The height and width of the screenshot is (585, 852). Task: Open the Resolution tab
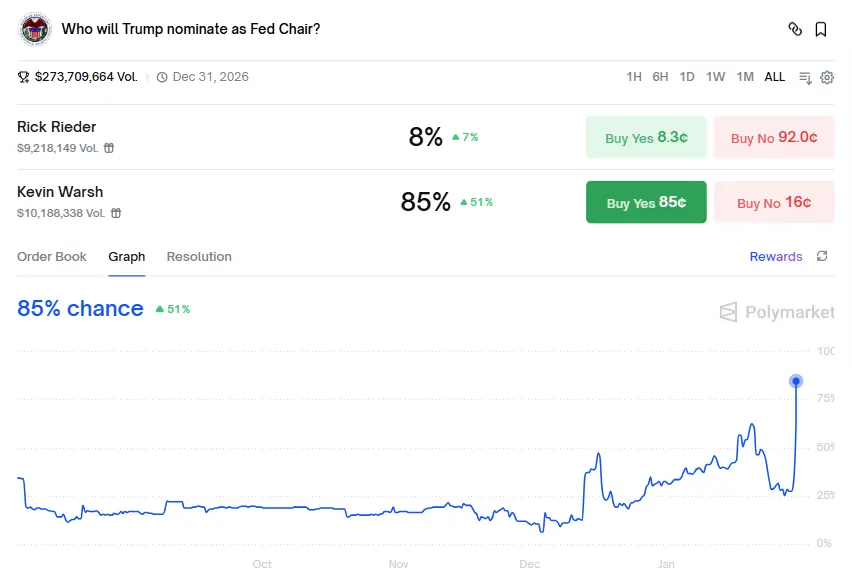click(x=199, y=257)
